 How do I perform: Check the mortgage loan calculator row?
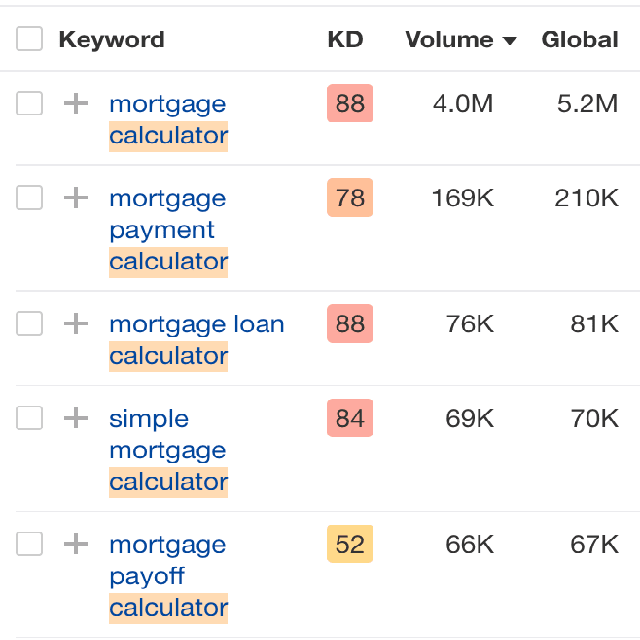click(30, 323)
